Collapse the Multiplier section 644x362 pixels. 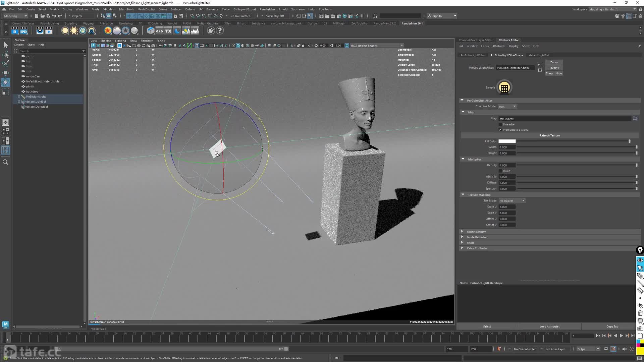[463, 159]
